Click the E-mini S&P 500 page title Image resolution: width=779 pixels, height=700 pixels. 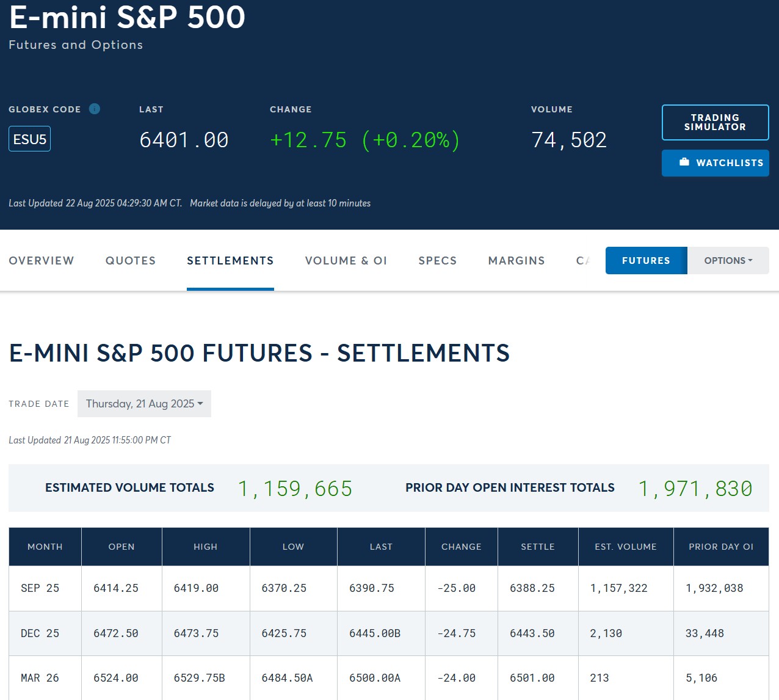point(127,16)
